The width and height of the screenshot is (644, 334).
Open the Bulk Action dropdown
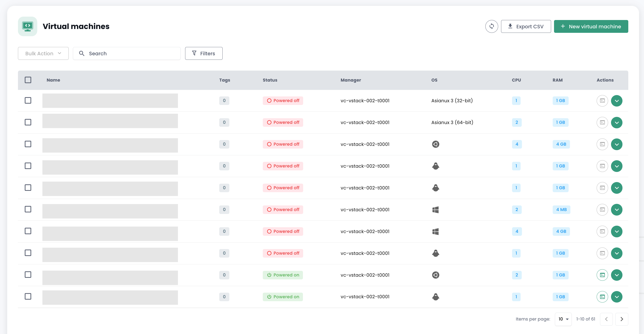(x=43, y=53)
